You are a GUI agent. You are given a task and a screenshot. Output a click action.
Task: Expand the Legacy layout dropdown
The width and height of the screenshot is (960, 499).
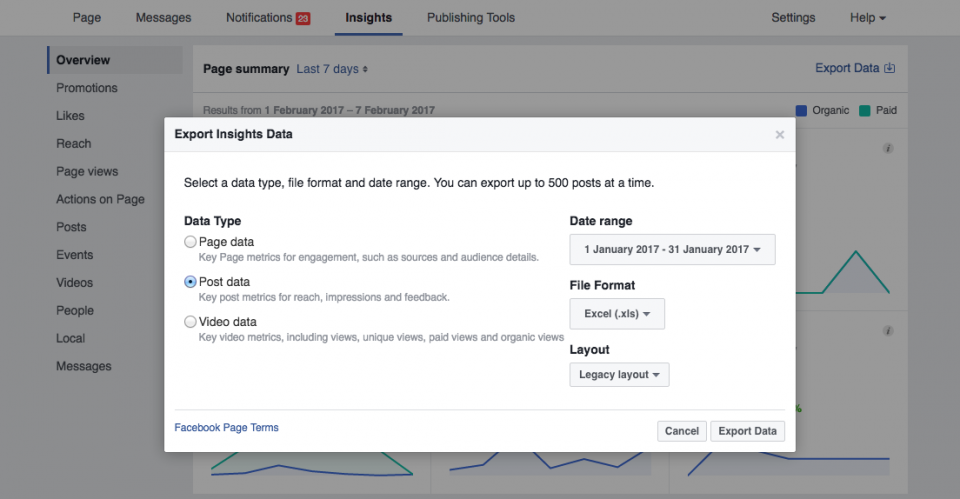[620, 375]
